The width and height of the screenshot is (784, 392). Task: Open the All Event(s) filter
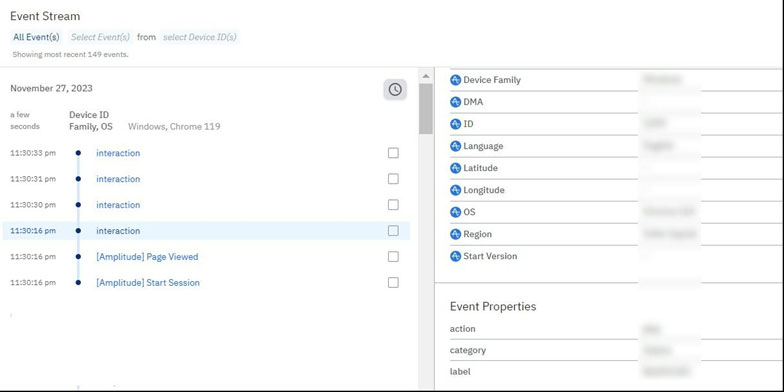pos(36,37)
